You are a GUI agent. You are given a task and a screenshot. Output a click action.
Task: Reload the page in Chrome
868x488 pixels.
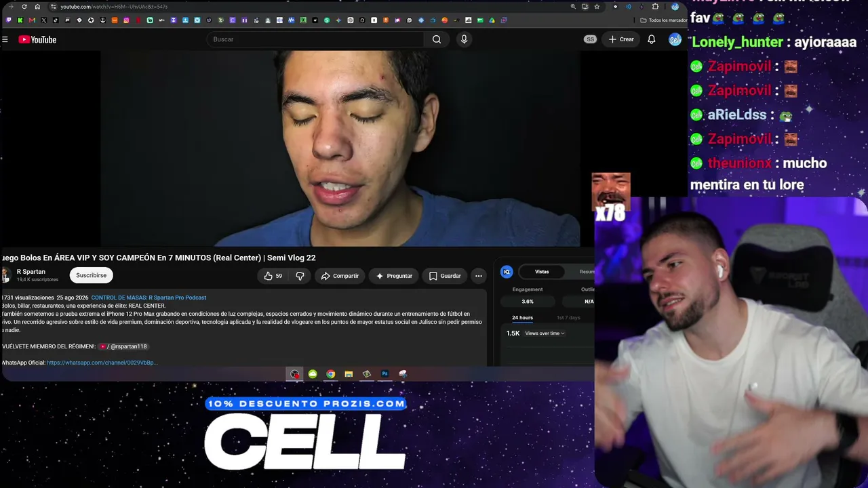(24, 7)
